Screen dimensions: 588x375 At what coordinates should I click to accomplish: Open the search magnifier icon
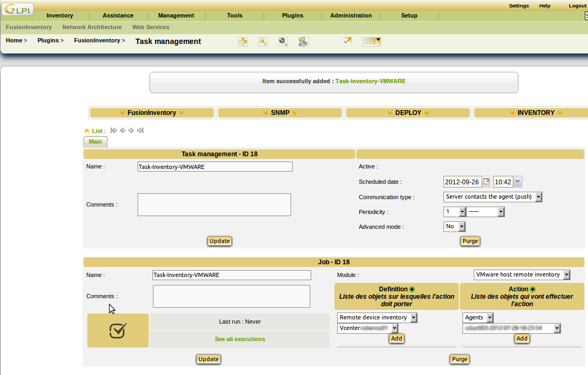(263, 42)
